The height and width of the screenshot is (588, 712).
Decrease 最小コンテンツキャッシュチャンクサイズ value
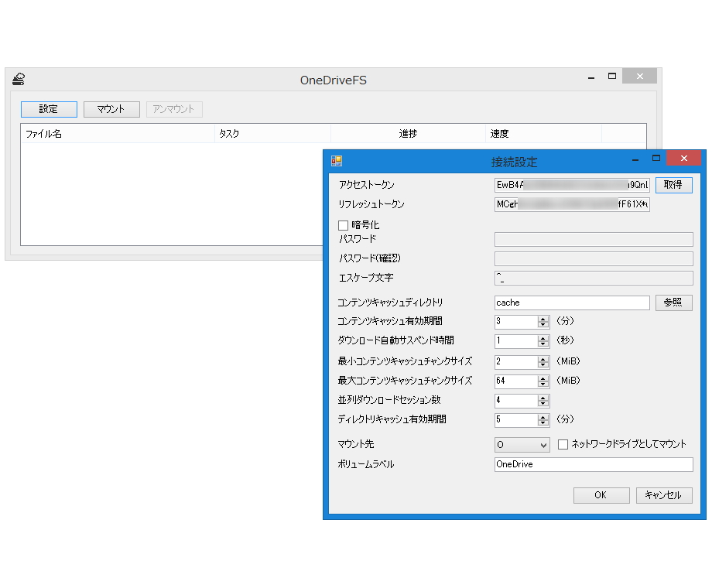coord(543,365)
